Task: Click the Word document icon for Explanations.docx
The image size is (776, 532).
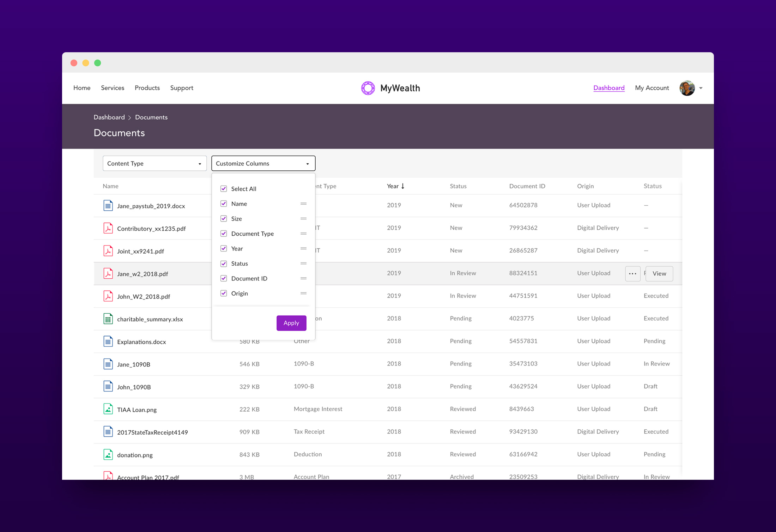Action: [108, 341]
